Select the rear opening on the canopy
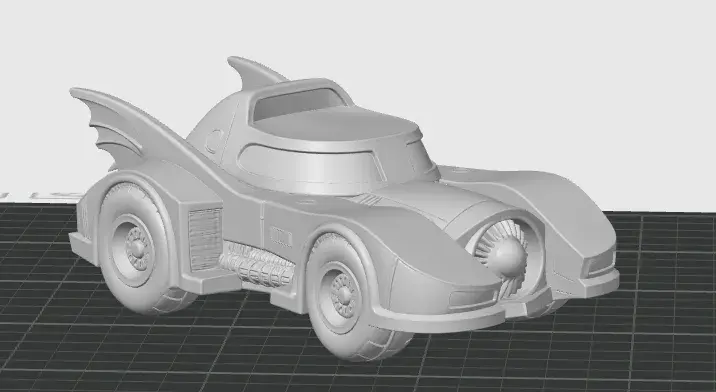This screenshot has width=716, height=392. pyautogui.click(x=296, y=103)
